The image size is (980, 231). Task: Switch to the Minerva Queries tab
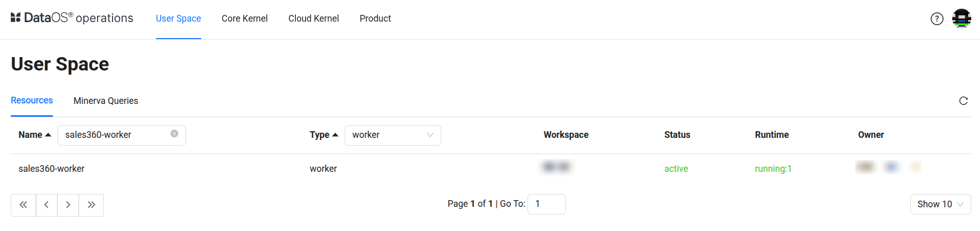tap(106, 101)
